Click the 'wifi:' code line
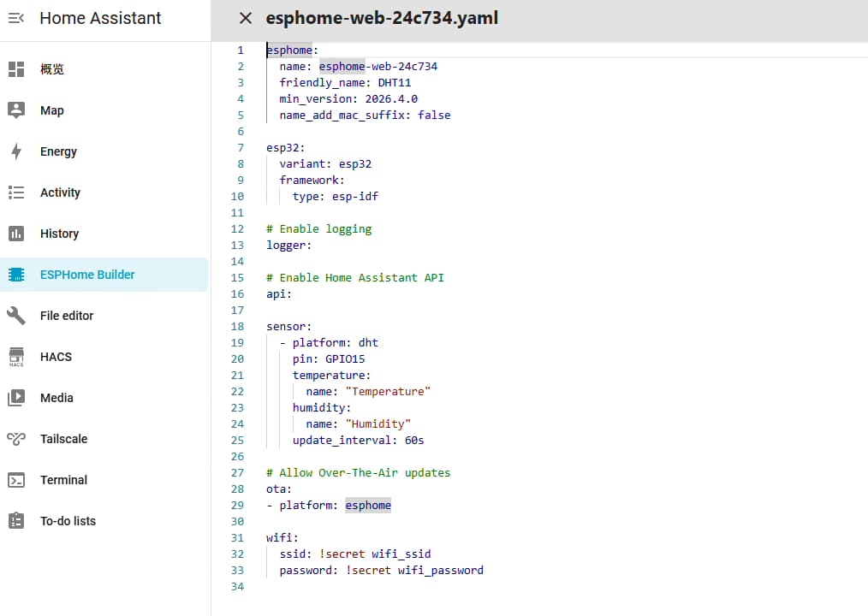Image resolution: width=868 pixels, height=616 pixels. pos(282,538)
